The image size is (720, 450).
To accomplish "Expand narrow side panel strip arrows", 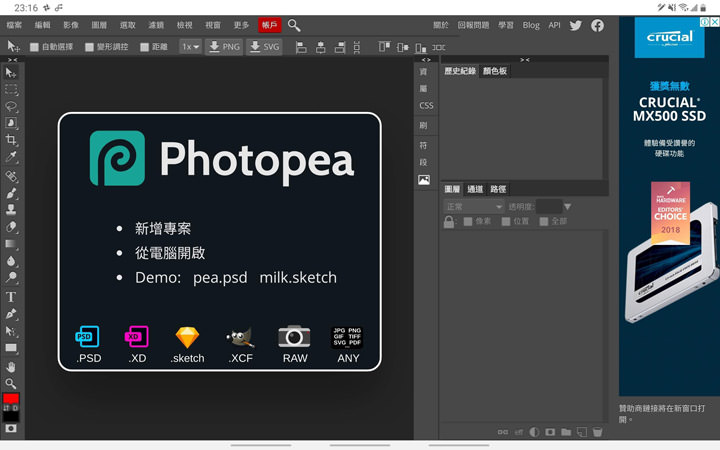I will click(x=426, y=60).
